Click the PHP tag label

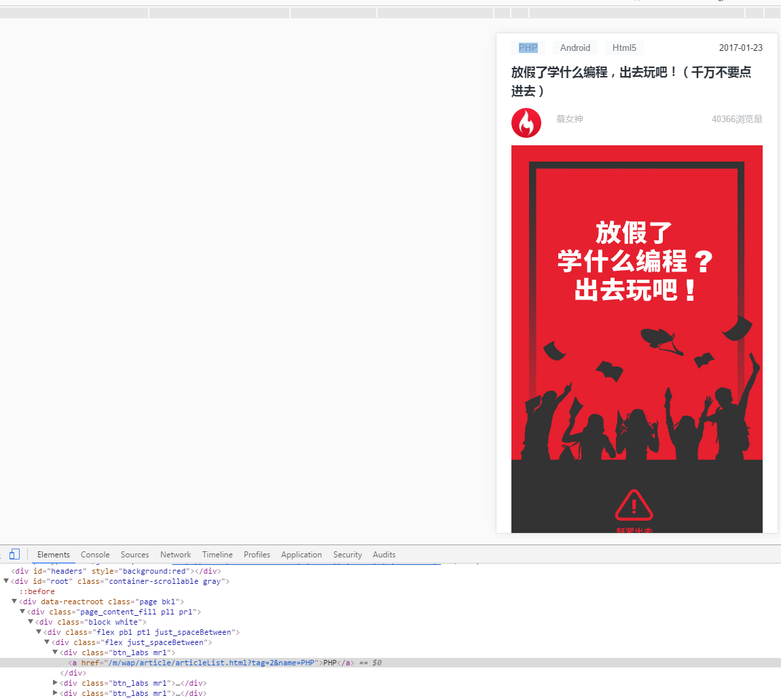tap(528, 48)
